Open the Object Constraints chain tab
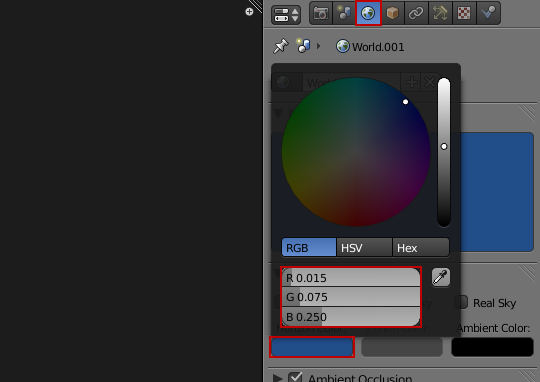 pyautogui.click(x=416, y=13)
